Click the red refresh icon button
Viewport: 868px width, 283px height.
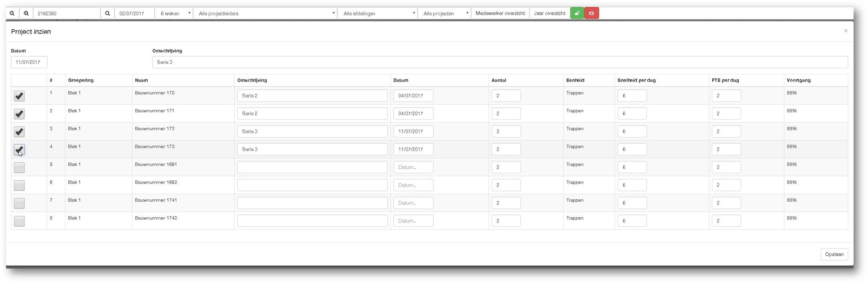592,13
